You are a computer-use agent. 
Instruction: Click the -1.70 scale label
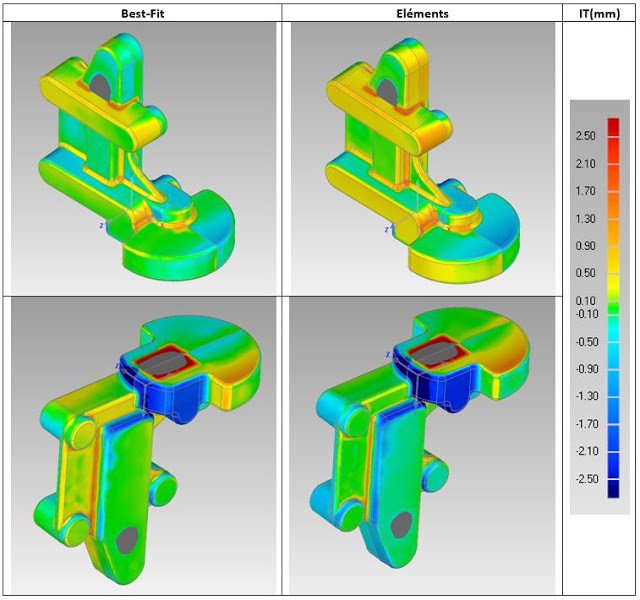pos(587,424)
